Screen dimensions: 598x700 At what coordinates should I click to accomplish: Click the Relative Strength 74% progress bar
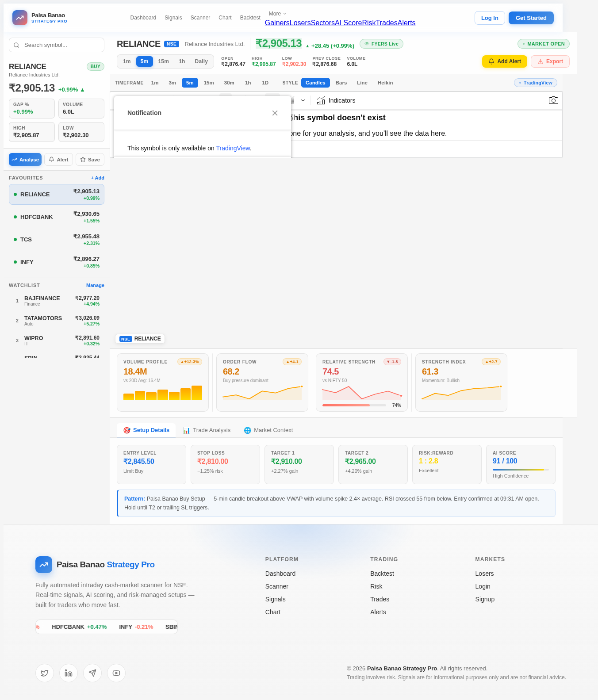click(354, 405)
